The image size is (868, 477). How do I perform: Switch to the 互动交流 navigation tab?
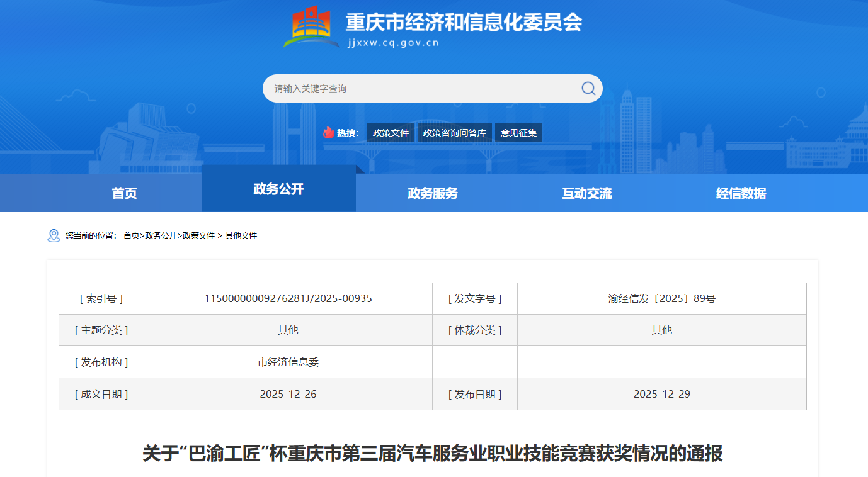tap(587, 193)
